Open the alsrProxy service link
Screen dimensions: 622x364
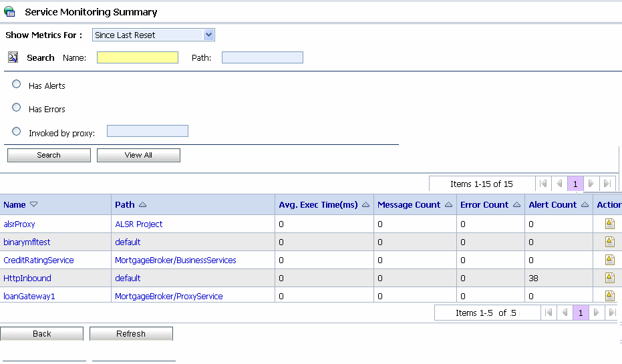pos(19,224)
